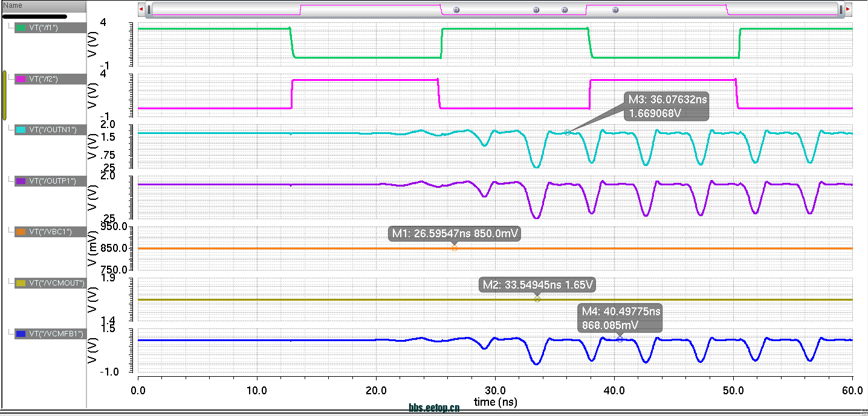Select the first marker icon in the overview bar
The image size is (868, 416).
click(x=456, y=10)
